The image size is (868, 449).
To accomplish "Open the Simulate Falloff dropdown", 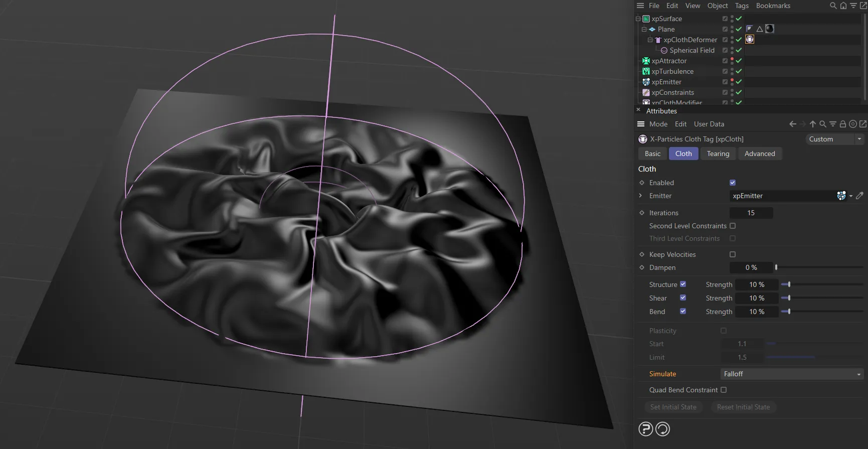I will click(792, 374).
